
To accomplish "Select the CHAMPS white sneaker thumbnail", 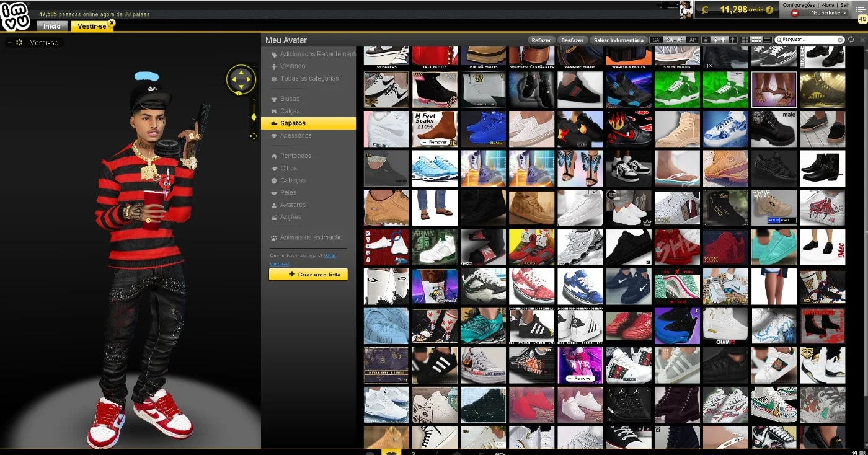I will click(725, 325).
